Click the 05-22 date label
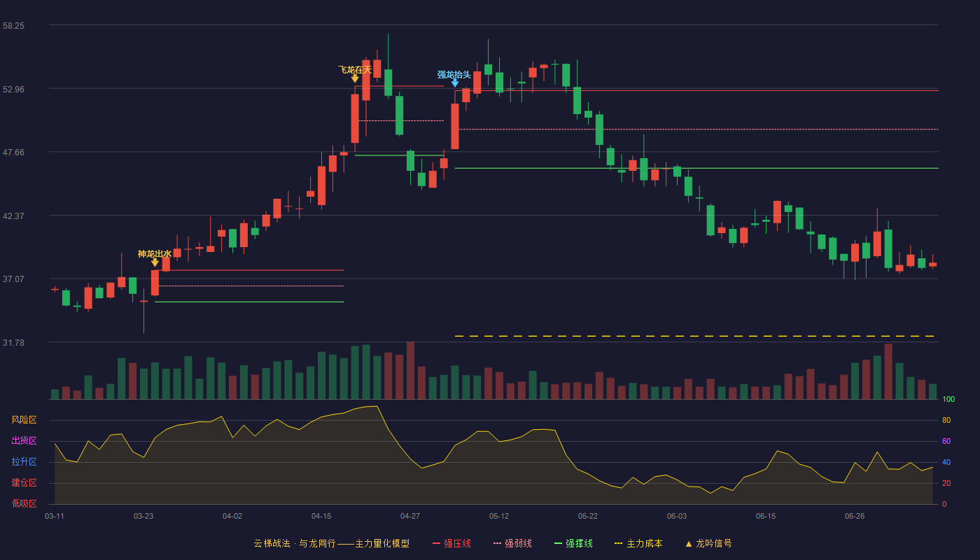This screenshot has height=560, width=980. pos(588,516)
